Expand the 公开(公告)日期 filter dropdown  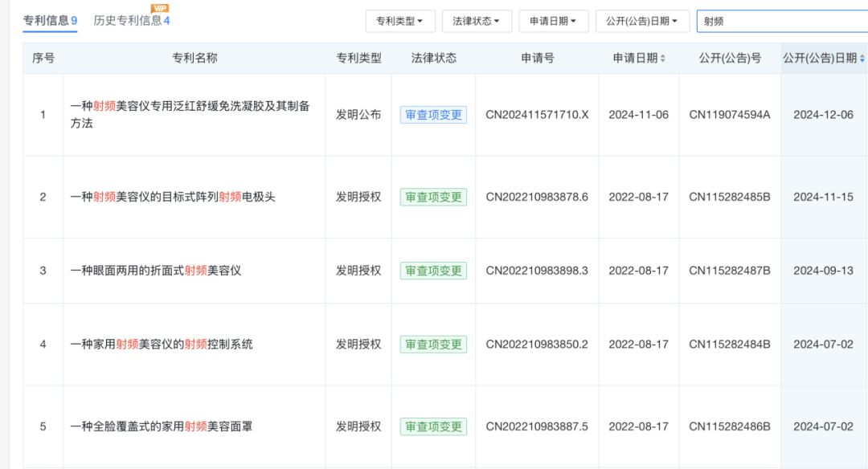tap(641, 21)
